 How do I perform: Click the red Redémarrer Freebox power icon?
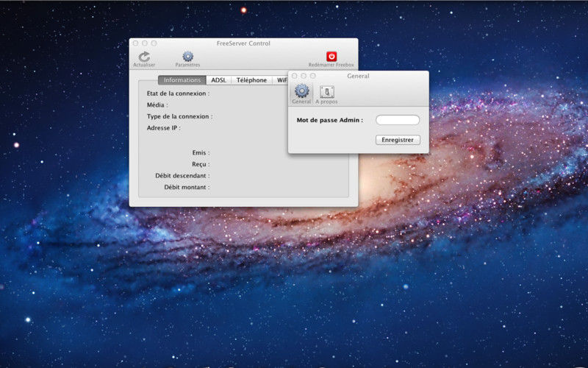point(331,57)
